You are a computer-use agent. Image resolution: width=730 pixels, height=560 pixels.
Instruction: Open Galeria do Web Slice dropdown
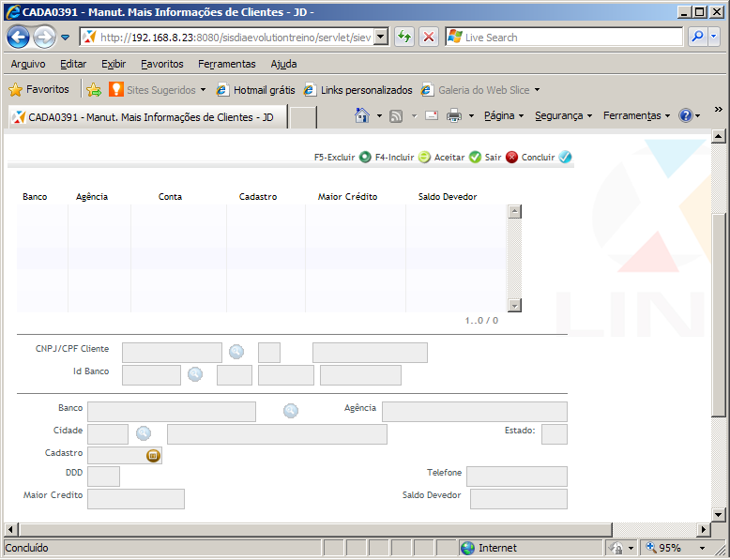coord(537,90)
